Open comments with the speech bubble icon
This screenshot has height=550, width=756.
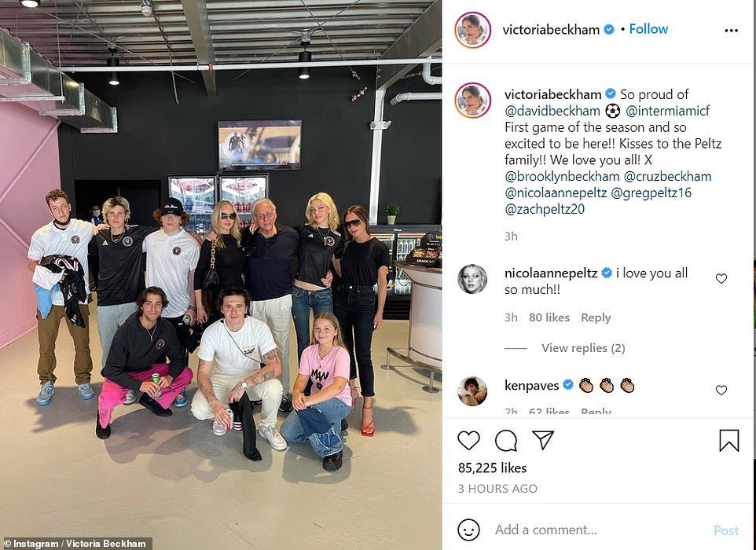coord(506,441)
